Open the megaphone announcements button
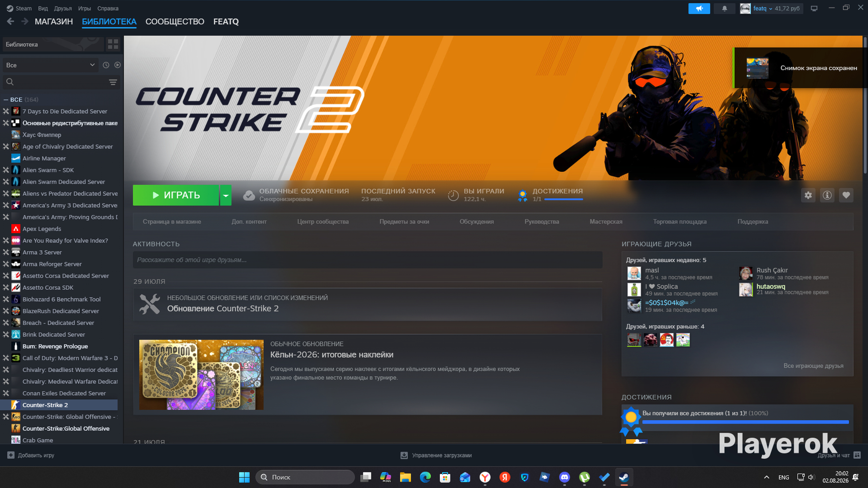868x488 pixels. coord(699,8)
